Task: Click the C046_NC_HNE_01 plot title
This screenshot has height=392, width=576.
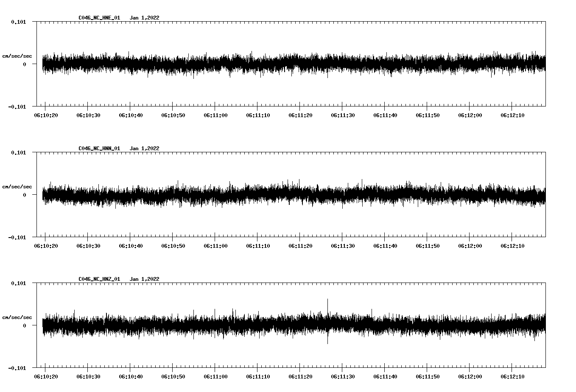Action: (99, 18)
